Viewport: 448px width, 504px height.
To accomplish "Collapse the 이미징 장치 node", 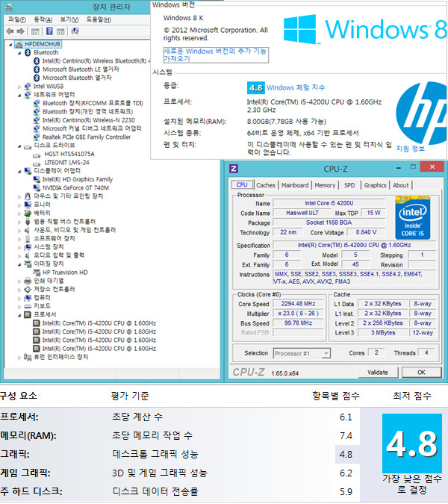I will pos(19,264).
